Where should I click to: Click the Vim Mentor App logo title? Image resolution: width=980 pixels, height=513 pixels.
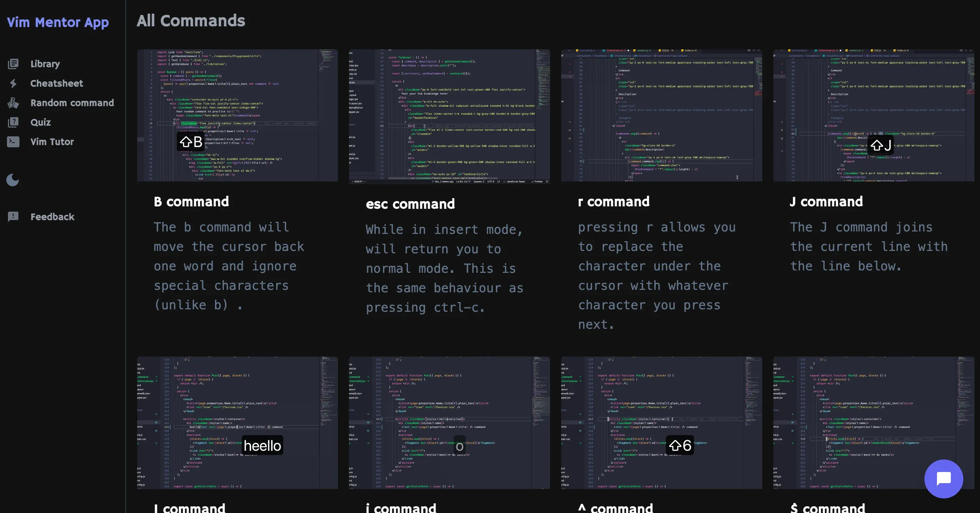[58, 22]
